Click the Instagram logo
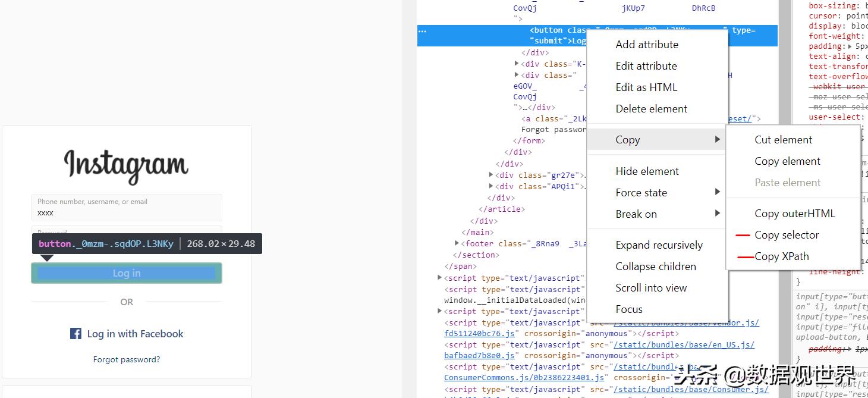The height and width of the screenshot is (398, 868). [126, 165]
